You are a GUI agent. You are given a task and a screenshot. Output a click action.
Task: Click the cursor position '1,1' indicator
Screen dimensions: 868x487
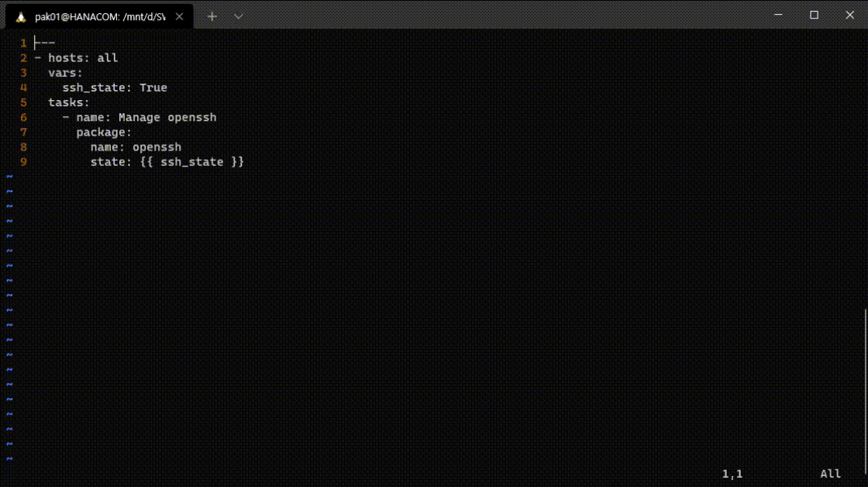(x=732, y=474)
